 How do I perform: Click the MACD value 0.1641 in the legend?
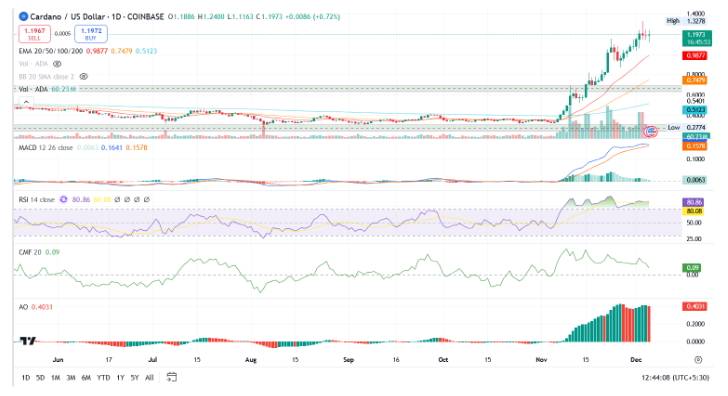[111, 148]
